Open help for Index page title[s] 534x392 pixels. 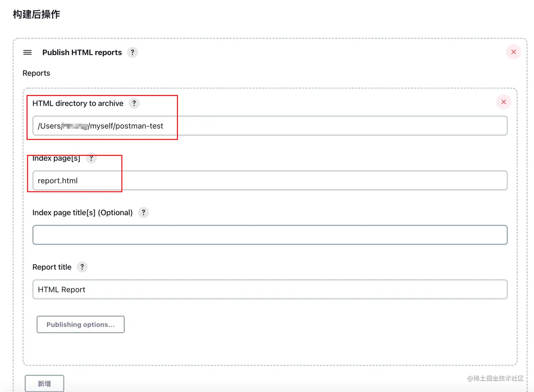[x=143, y=213]
